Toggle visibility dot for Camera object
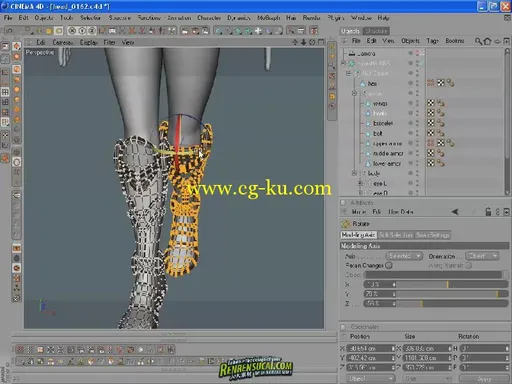The image size is (512, 384). pyautogui.click(x=410, y=53)
